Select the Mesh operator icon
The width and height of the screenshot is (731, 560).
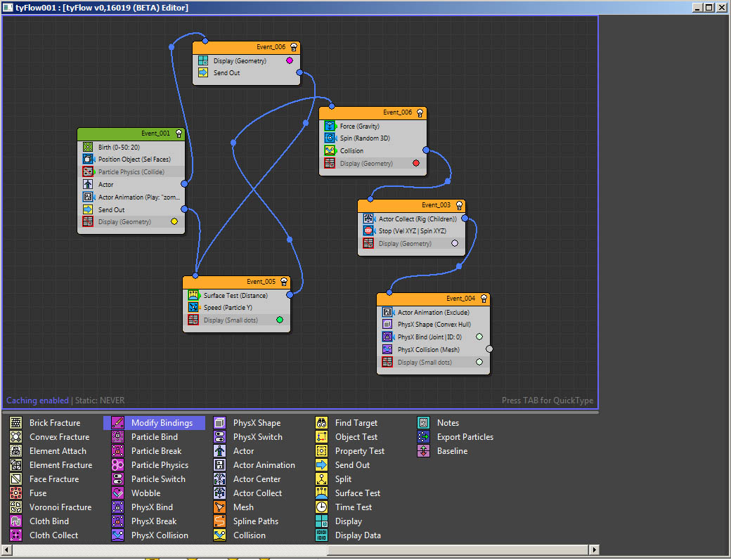pos(219,507)
